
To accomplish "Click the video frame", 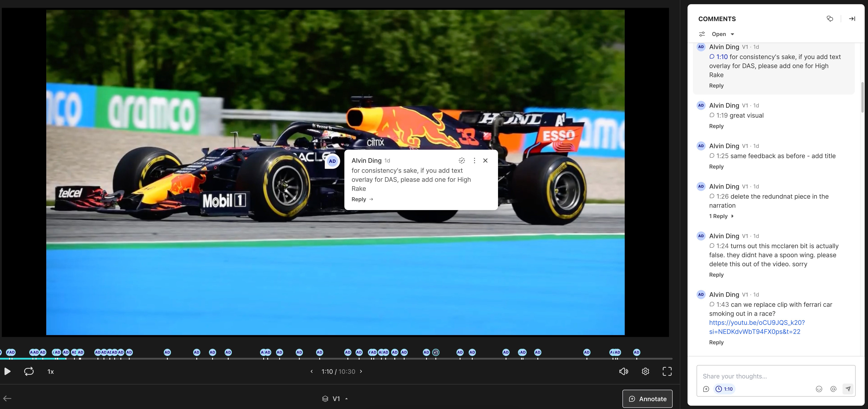I will (x=335, y=172).
